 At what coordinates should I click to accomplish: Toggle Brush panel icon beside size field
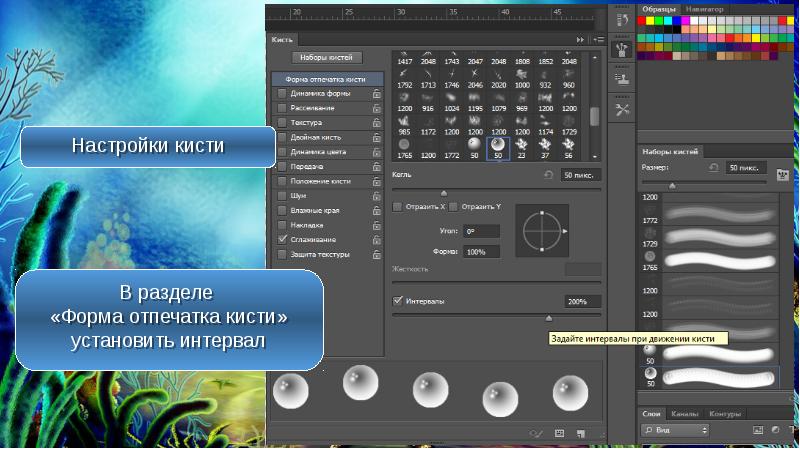point(781,171)
